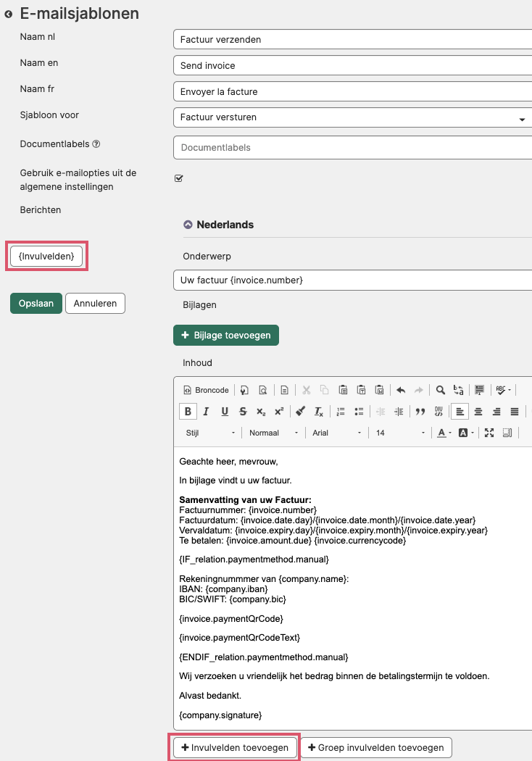Select Justify alignment
This screenshot has height=761, width=532.
point(515,412)
